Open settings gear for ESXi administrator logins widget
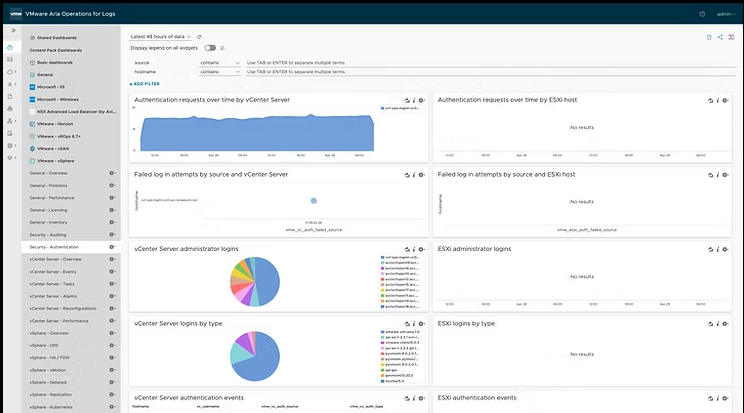This screenshot has height=413, width=744. (725, 250)
